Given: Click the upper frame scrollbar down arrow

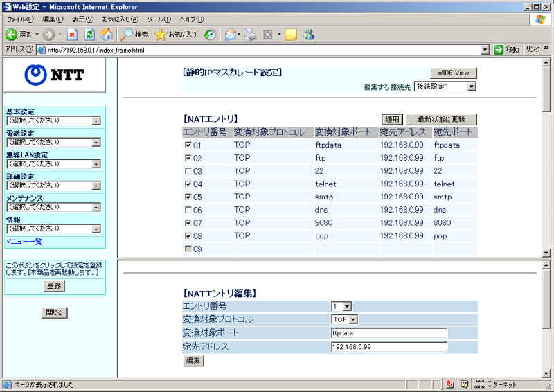Looking at the screenshot, I should pyautogui.click(x=546, y=253).
